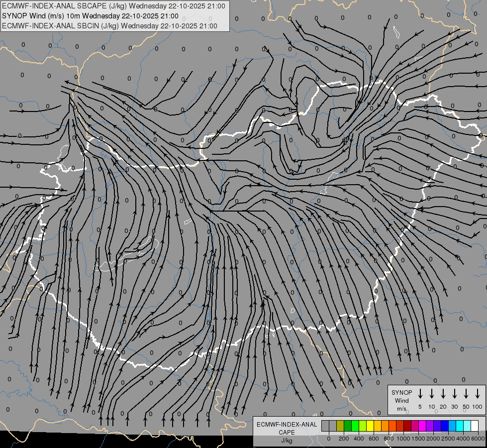Click the J/kg unit in color legend
Screen dimensions: 487x448
coord(287,441)
